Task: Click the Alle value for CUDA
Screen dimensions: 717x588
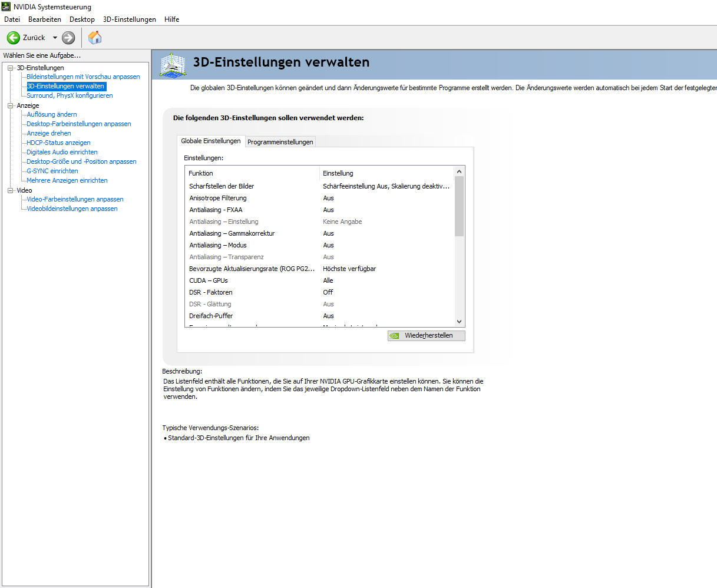Action: 328,280
